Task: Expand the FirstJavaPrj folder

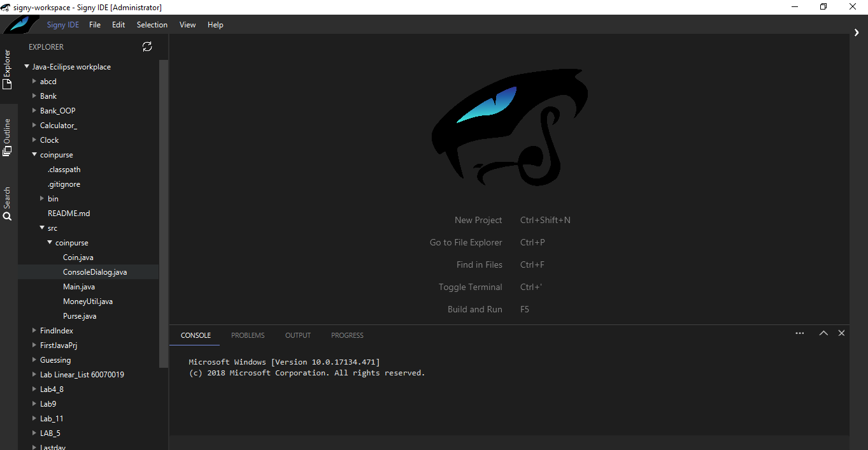Action: [x=34, y=345]
